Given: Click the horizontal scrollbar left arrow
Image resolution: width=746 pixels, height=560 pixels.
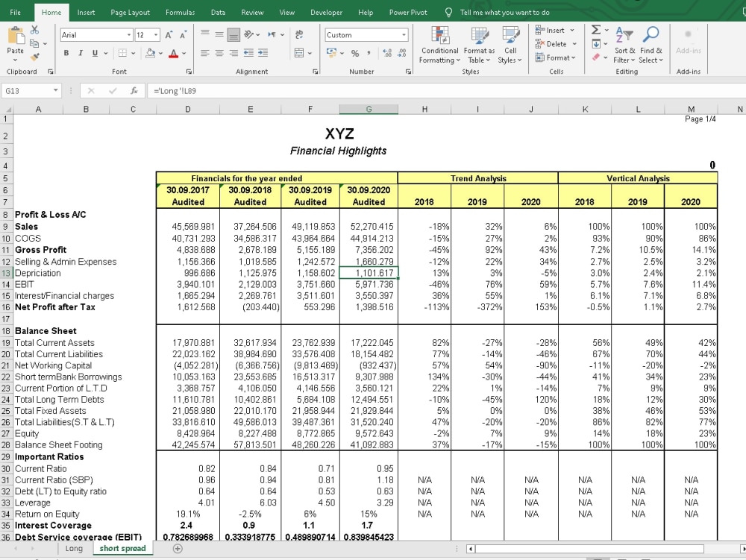Looking at the screenshot, I should point(470,549).
